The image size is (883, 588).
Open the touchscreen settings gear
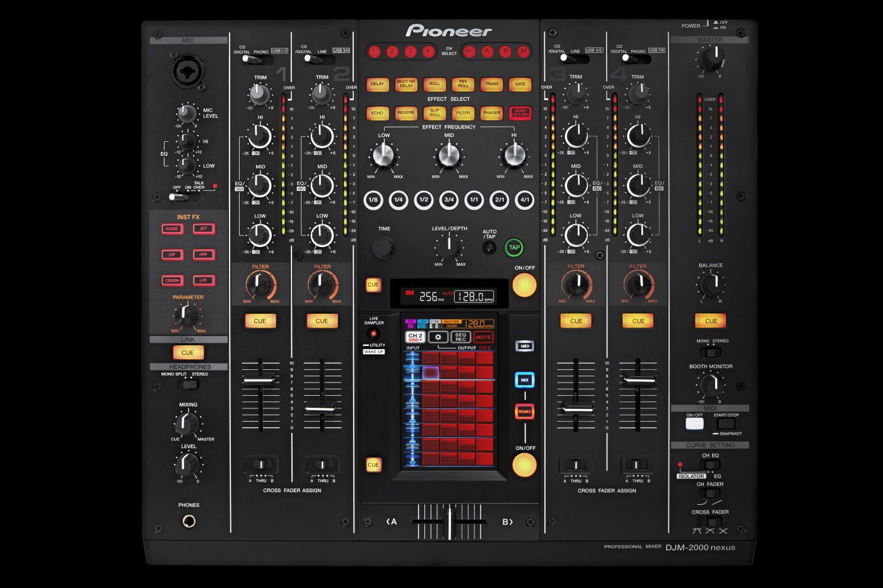tap(438, 337)
